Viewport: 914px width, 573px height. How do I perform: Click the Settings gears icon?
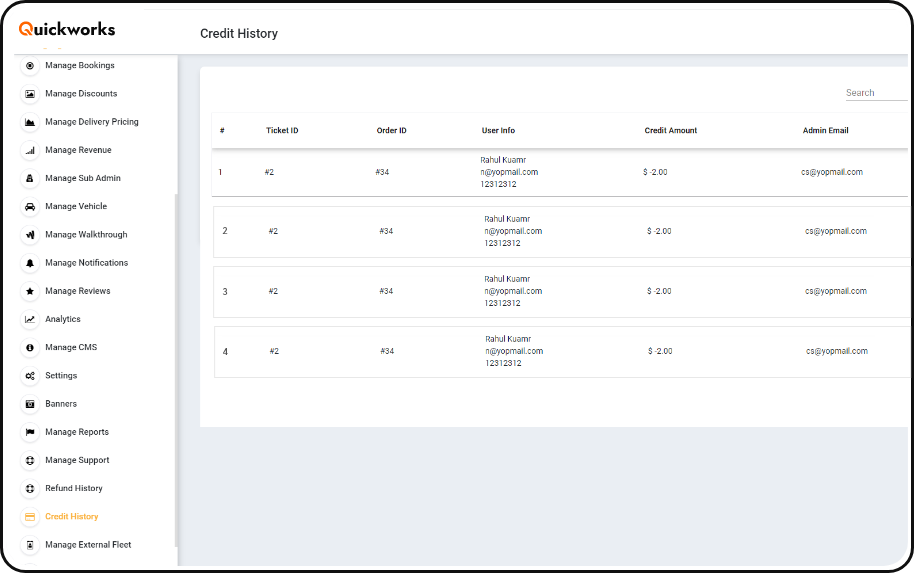coord(30,376)
